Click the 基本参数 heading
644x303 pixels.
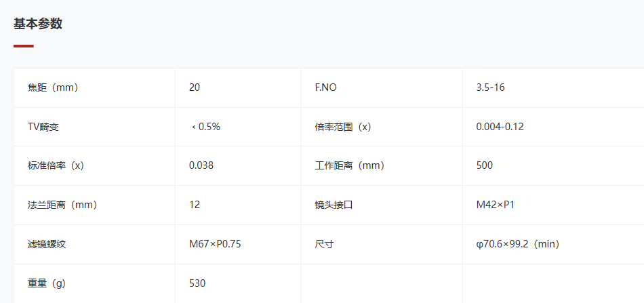38,24
